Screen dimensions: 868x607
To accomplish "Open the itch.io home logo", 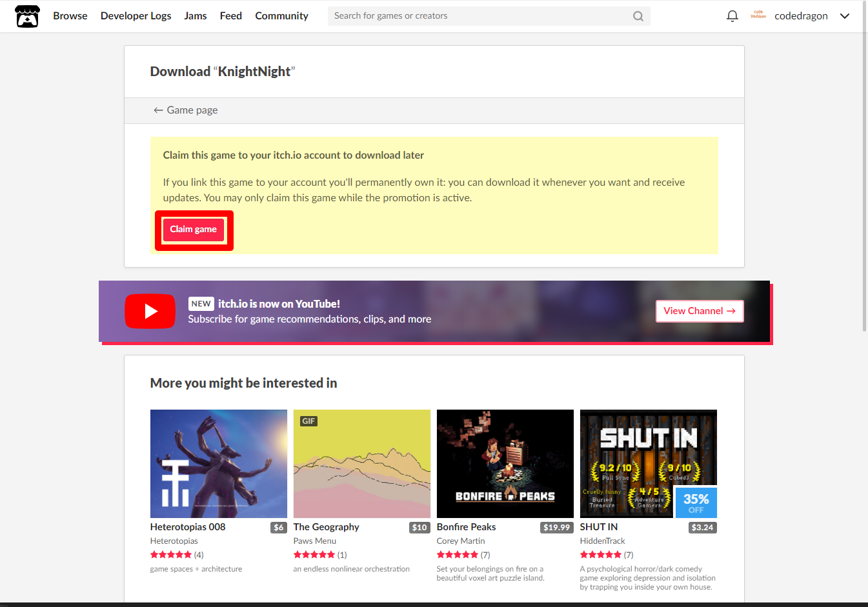I will point(28,16).
